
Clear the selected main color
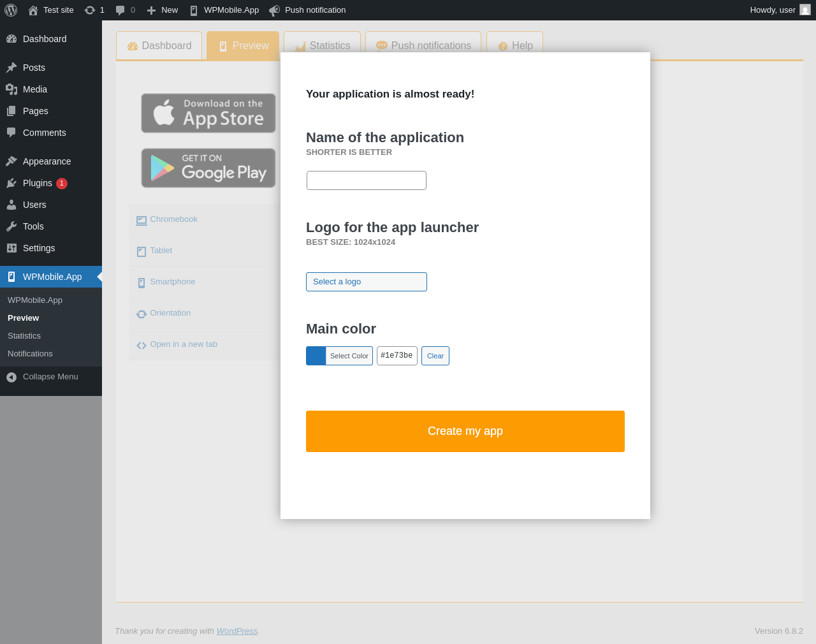click(435, 356)
